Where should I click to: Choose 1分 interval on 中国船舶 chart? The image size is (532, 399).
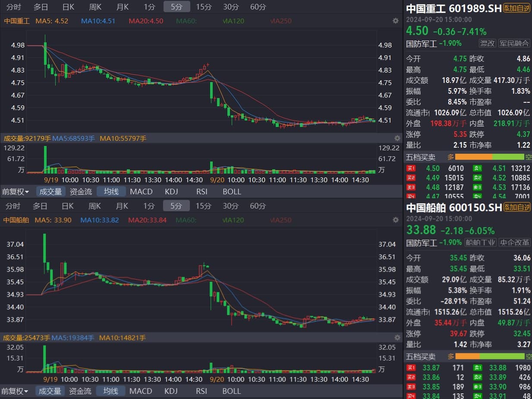click(x=149, y=206)
